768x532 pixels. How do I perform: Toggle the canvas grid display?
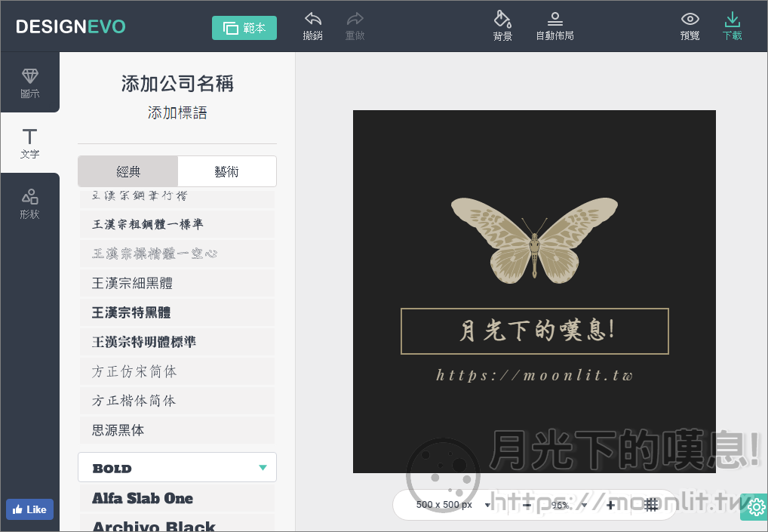click(x=652, y=505)
